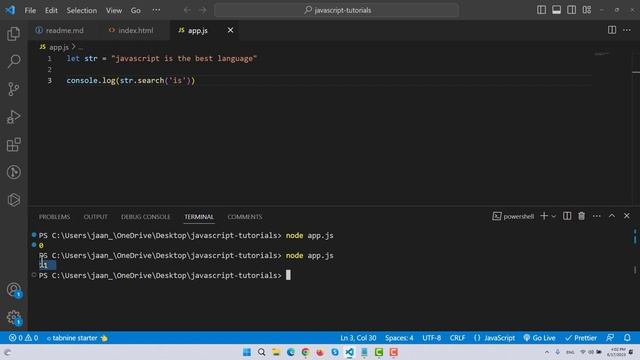This screenshot has height=360, width=640.
Task: Maximize panel size with chevron
Action: [612, 216]
